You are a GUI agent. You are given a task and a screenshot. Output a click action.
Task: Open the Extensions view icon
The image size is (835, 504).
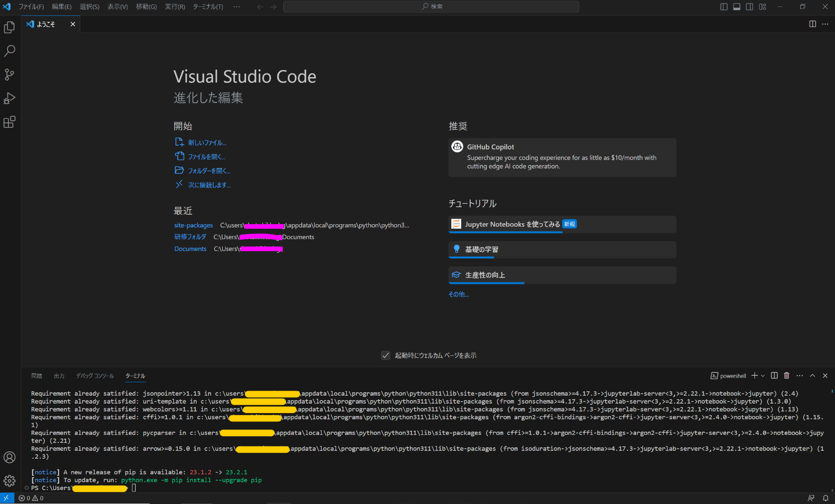9,122
